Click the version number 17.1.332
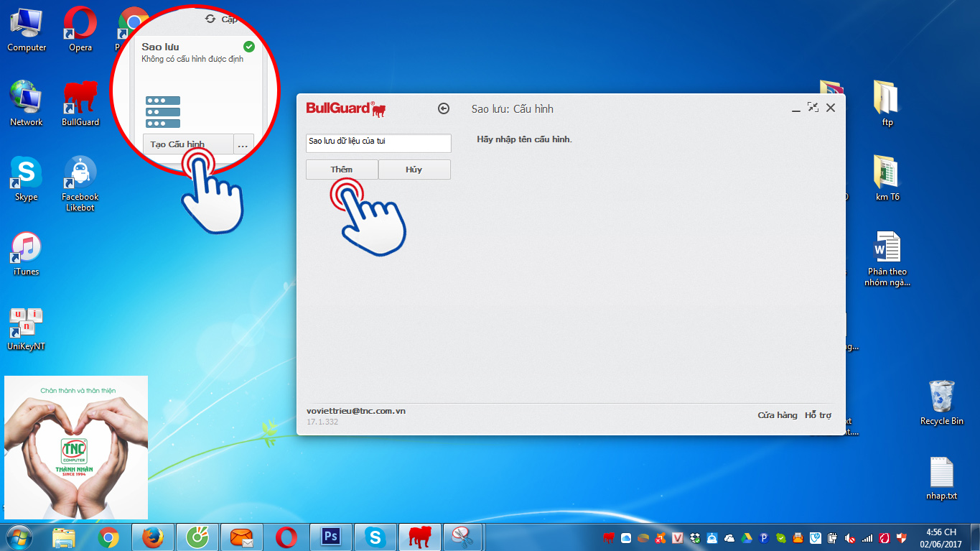 tap(322, 422)
